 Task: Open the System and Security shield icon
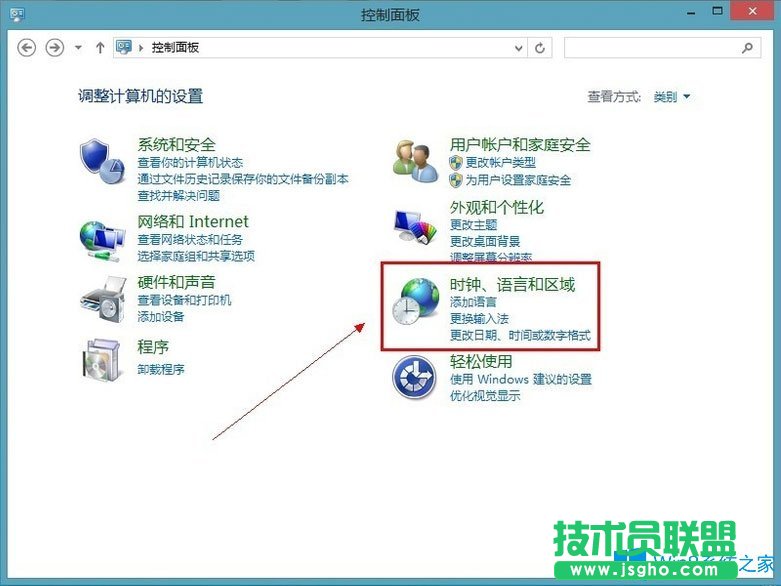[x=102, y=161]
